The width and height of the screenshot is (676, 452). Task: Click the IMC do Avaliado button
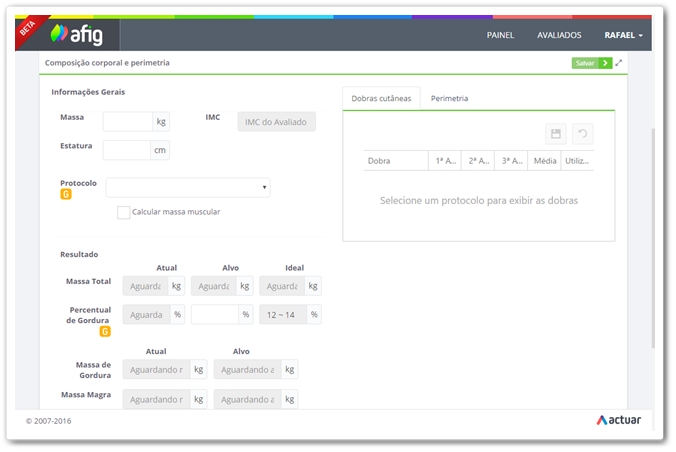[x=276, y=122]
